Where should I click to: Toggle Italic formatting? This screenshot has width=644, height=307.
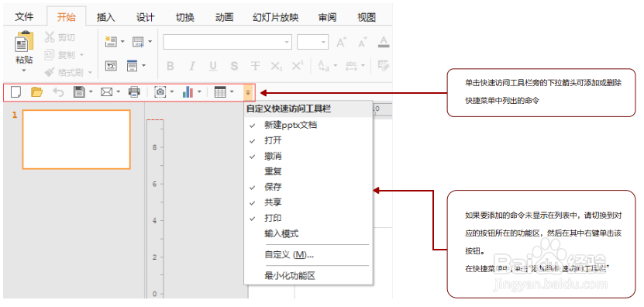coord(191,66)
